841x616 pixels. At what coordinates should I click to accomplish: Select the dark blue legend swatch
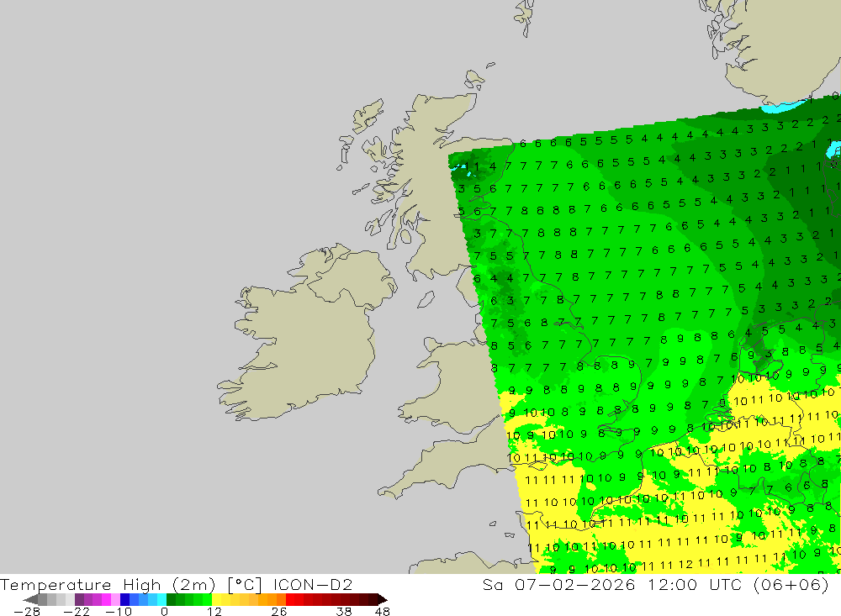pyautogui.click(x=125, y=599)
